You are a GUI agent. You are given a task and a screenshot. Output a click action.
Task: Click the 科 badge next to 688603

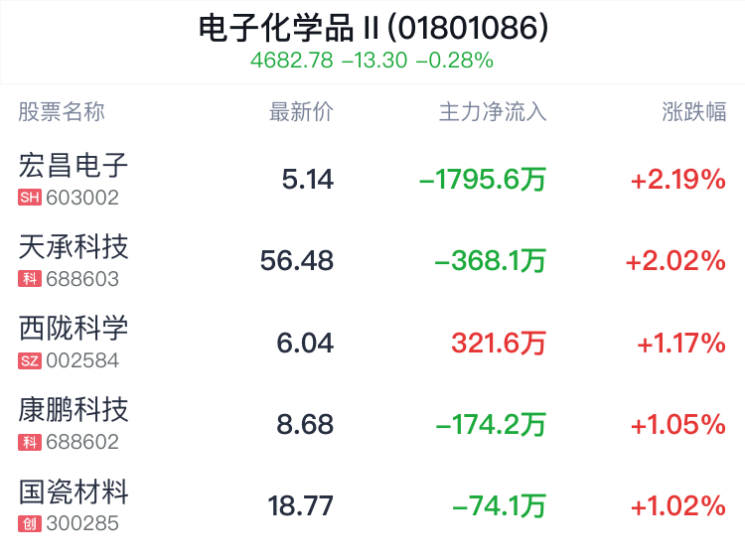pos(30,279)
